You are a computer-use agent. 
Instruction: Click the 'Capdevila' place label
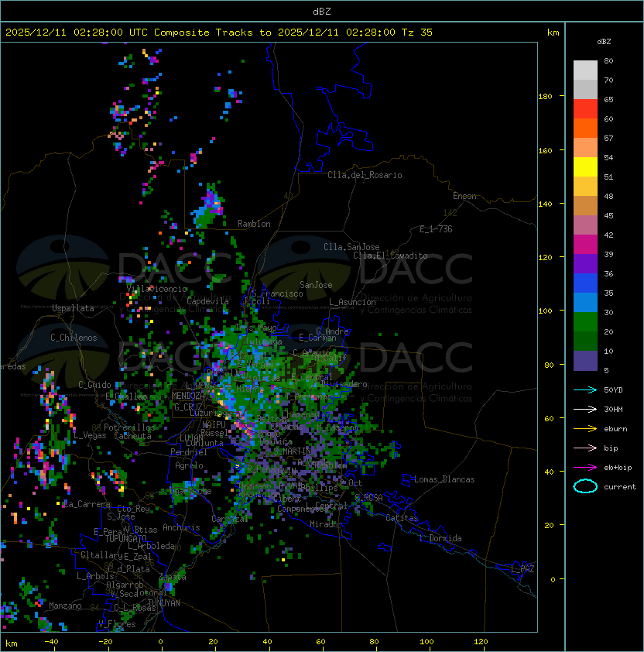[207, 301]
